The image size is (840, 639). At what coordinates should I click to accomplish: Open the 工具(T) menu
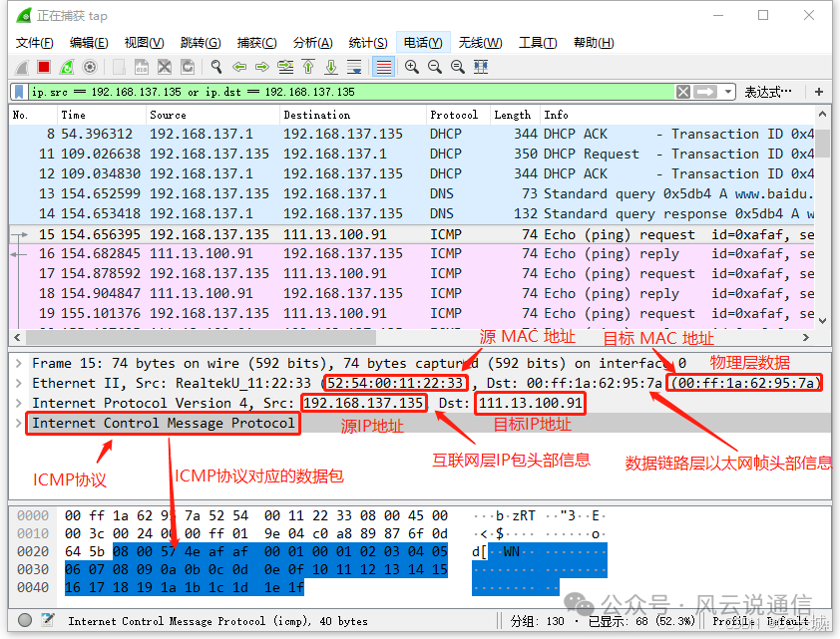click(x=538, y=42)
